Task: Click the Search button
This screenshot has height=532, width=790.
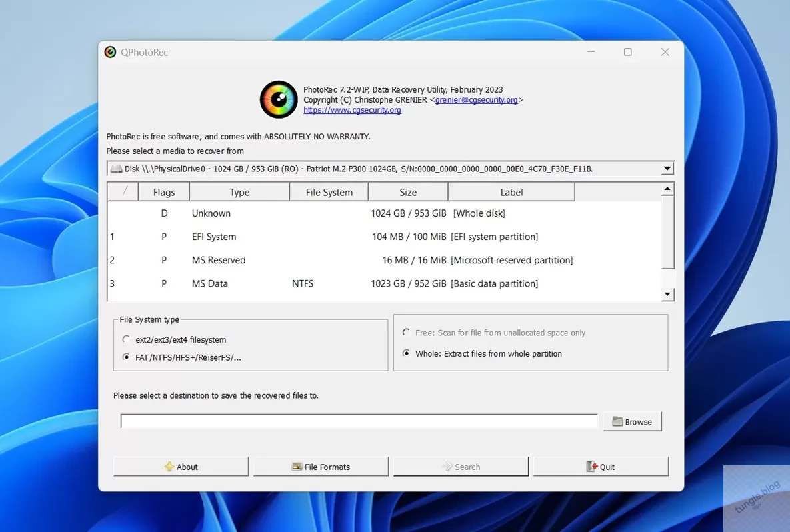Action: tap(461, 467)
